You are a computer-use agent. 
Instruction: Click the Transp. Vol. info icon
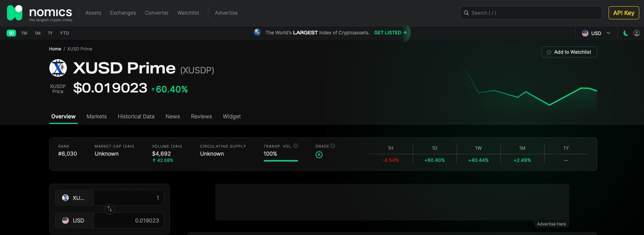296,146
